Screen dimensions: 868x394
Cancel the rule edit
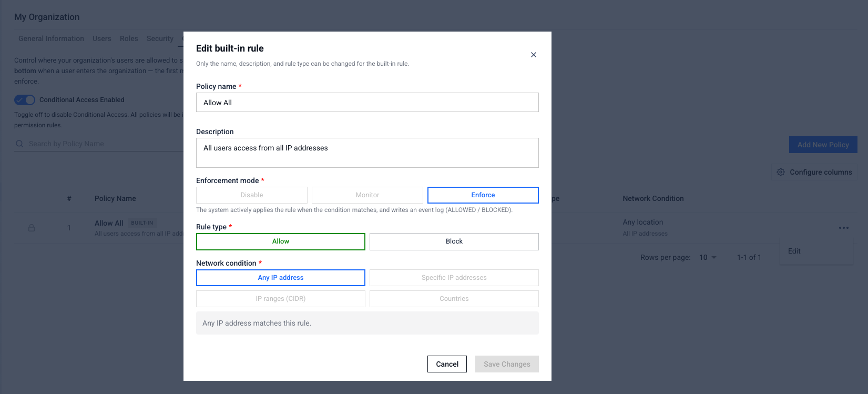pos(447,364)
